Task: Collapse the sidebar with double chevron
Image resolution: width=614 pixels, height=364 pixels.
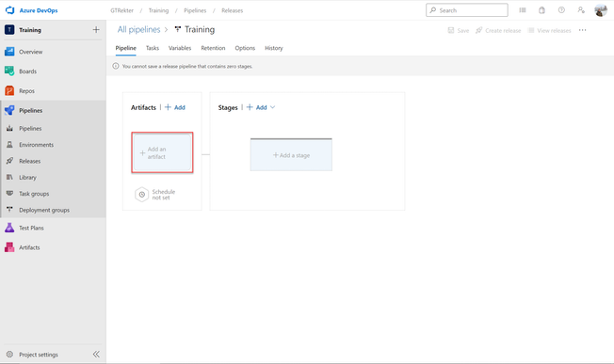Action: (96, 355)
